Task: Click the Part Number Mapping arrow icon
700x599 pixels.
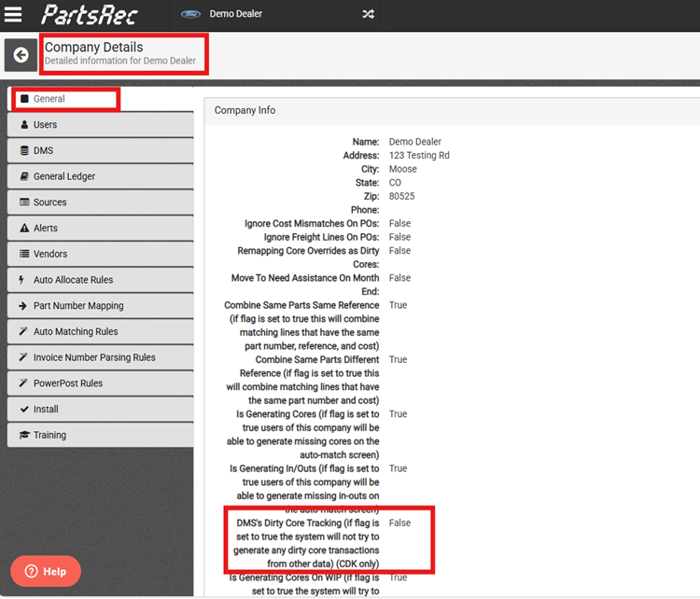Action: point(22,306)
